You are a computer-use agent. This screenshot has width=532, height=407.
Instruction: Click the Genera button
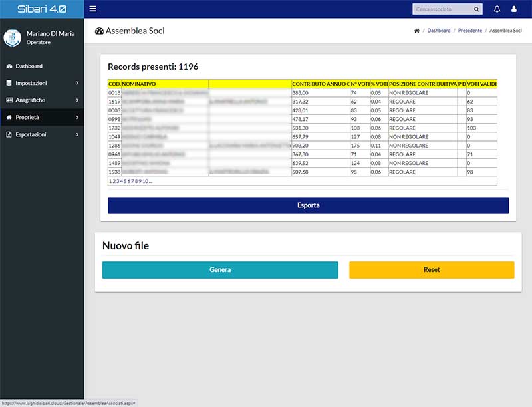point(220,270)
